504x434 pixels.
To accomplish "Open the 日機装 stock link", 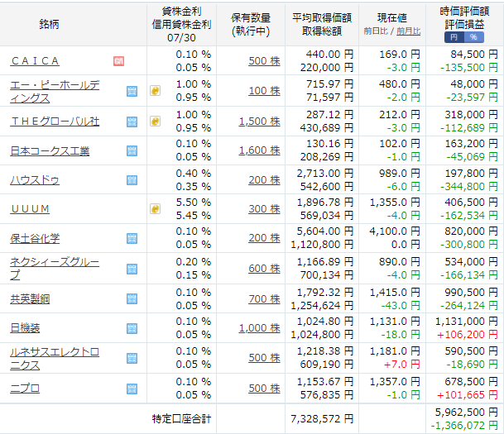I will click(25, 328).
